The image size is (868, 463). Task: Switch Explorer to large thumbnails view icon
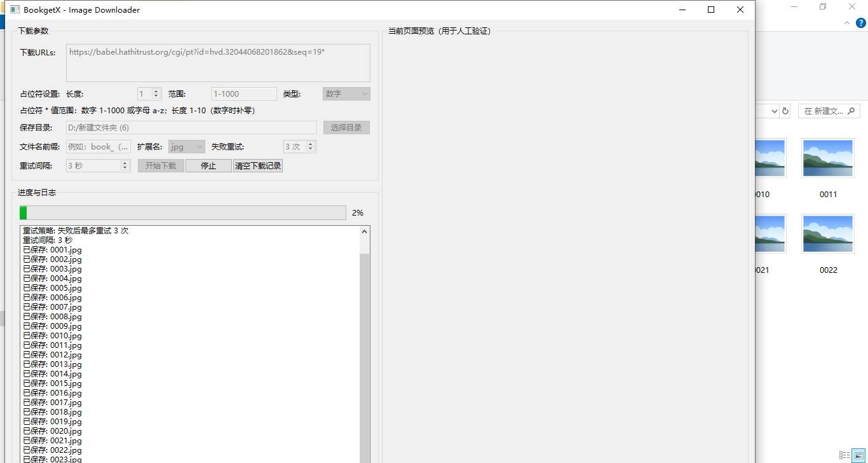[x=858, y=455]
